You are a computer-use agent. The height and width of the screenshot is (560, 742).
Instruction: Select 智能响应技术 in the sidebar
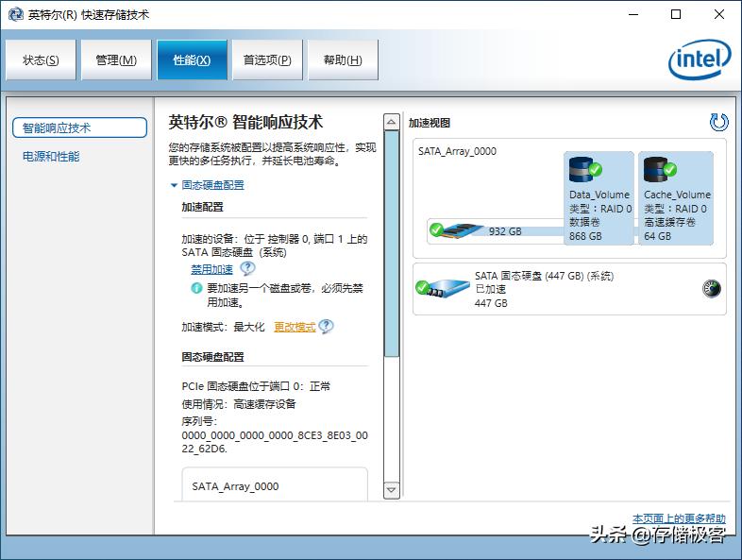coord(79,127)
